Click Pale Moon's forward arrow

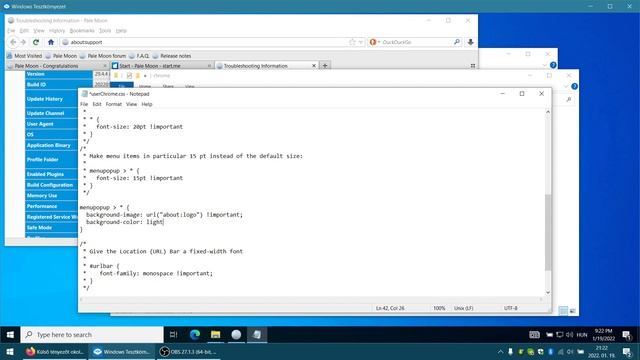[23, 42]
